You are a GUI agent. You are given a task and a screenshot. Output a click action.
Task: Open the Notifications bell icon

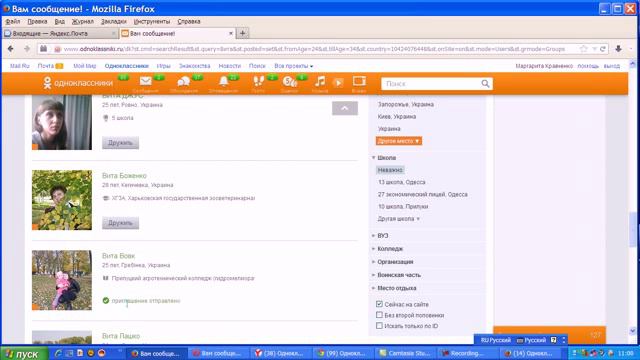pos(223,81)
